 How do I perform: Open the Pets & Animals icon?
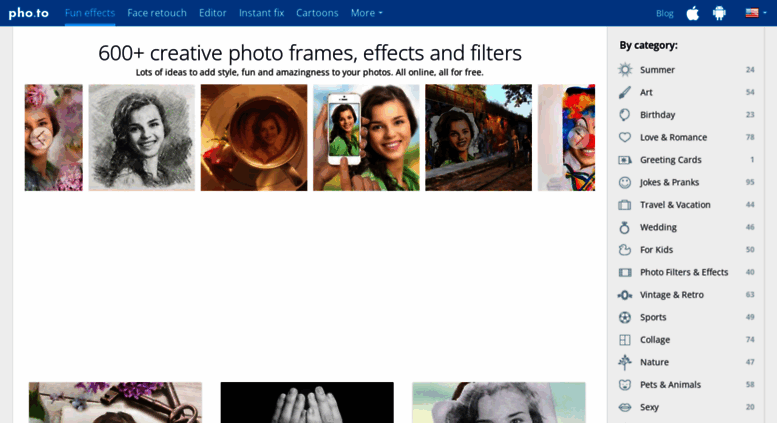625,385
